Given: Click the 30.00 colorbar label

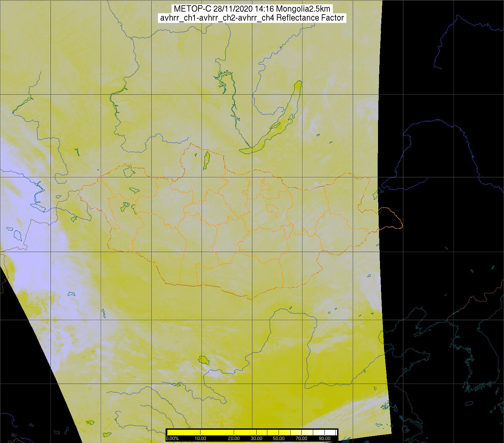Looking at the screenshot, I should [256, 438].
